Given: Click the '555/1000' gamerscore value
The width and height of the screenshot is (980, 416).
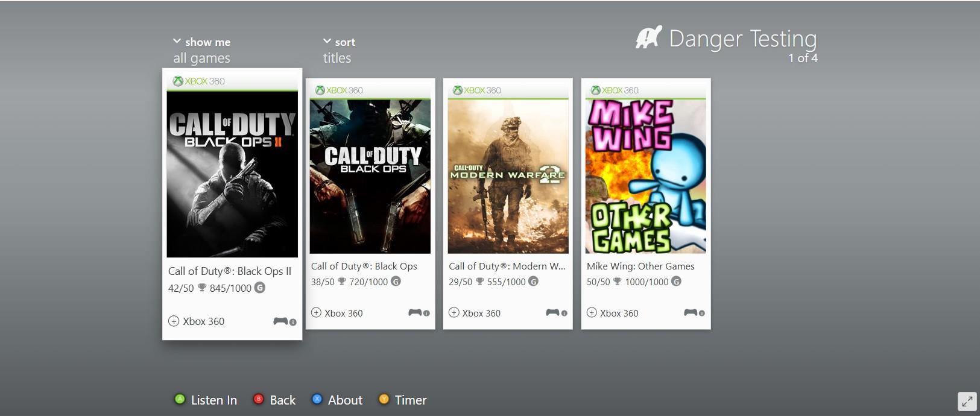Looking at the screenshot, I should tap(506, 282).
